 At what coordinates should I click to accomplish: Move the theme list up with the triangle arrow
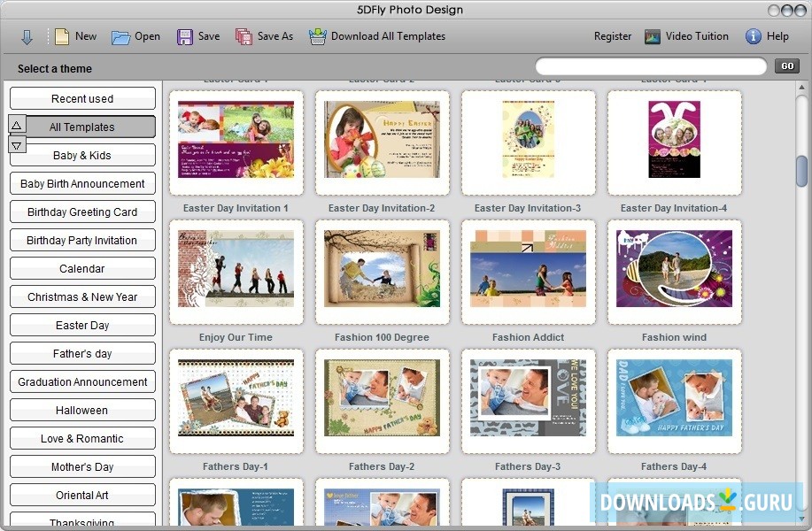coord(17,126)
